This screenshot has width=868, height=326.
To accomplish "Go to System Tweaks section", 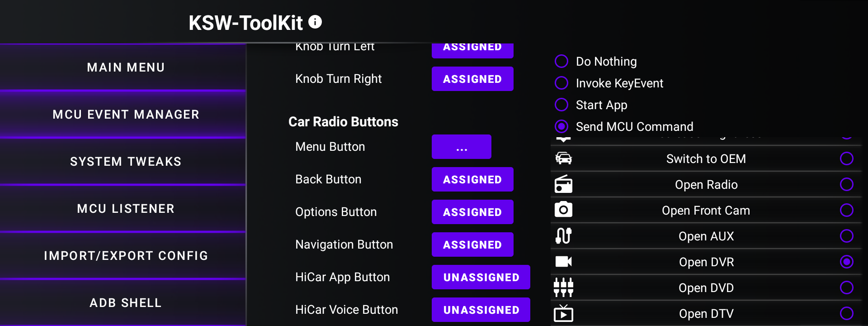I will click(126, 162).
